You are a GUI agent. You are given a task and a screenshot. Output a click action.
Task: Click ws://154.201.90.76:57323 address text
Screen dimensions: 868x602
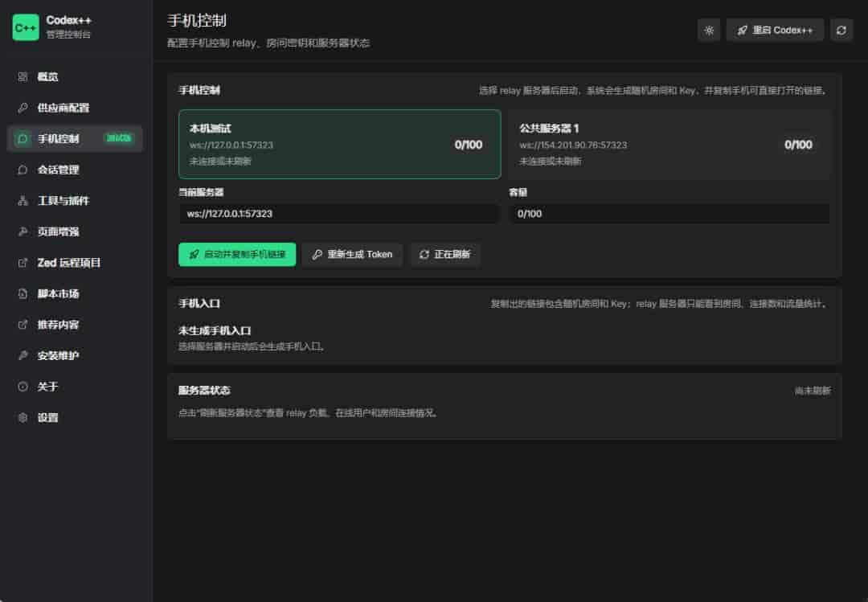573,145
